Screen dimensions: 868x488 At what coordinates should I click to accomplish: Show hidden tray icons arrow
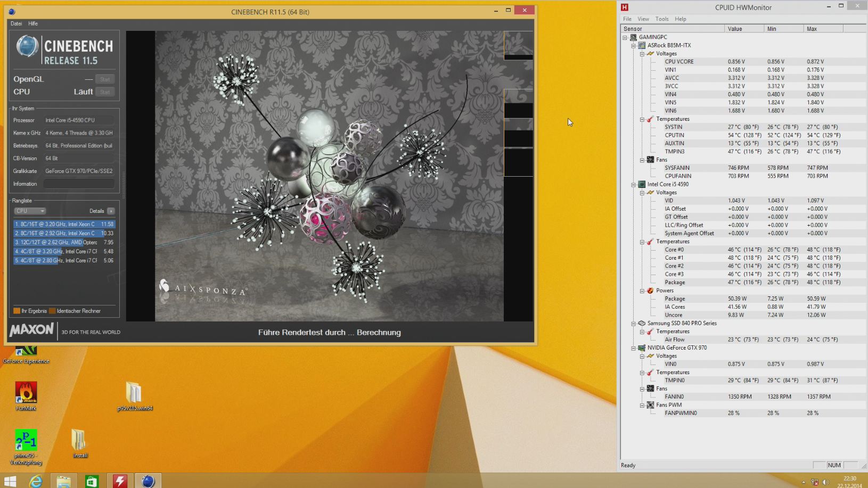[x=804, y=482]
